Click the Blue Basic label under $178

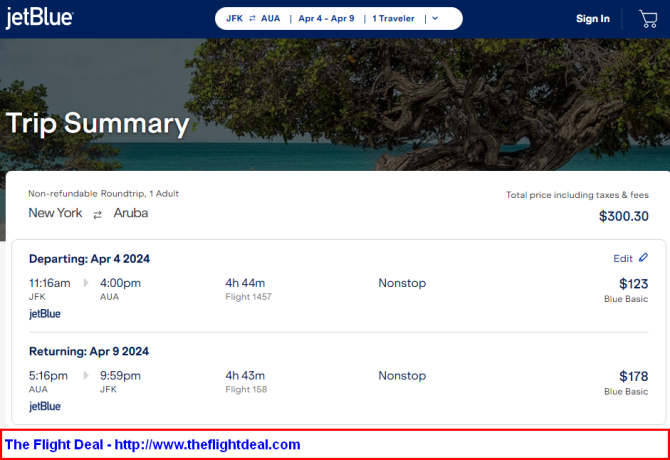click(x=626, y=392)
